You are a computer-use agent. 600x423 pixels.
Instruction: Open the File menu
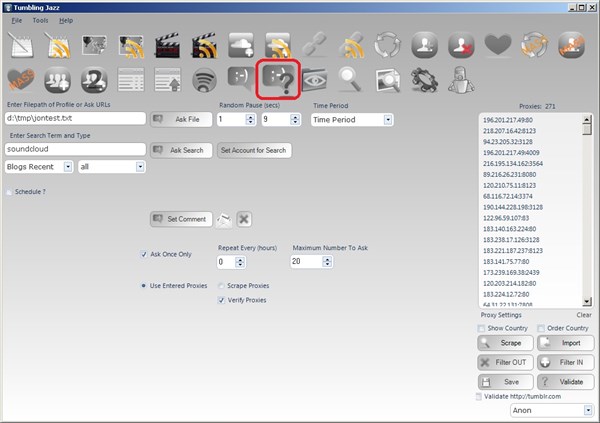pyautogui.click(x=17, y=21)
